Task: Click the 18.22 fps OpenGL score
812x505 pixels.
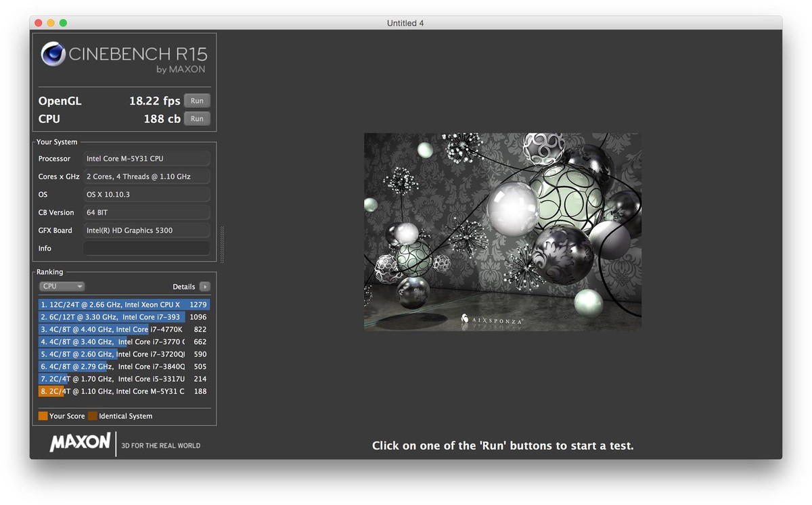Action: (x=155, y=101)
